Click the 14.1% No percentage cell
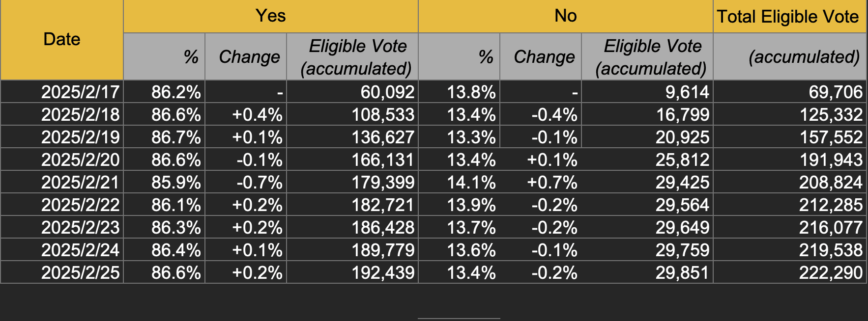The height and width of the screenshot is (321, 868). 459,182
